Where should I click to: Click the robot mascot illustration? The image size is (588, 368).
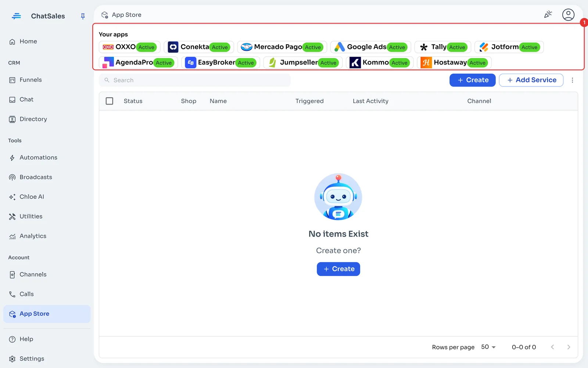(338, 197)
